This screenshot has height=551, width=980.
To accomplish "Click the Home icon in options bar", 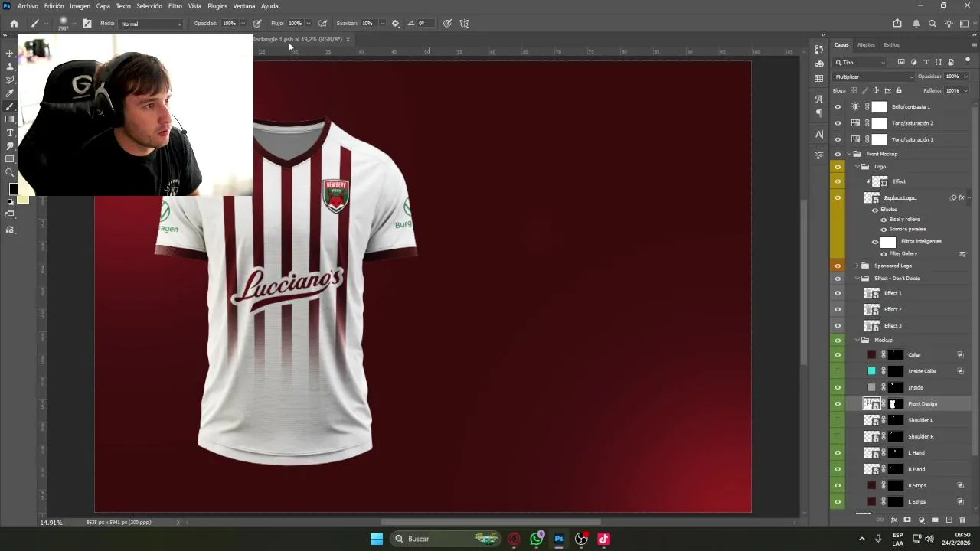I will [x=14, y=24].
